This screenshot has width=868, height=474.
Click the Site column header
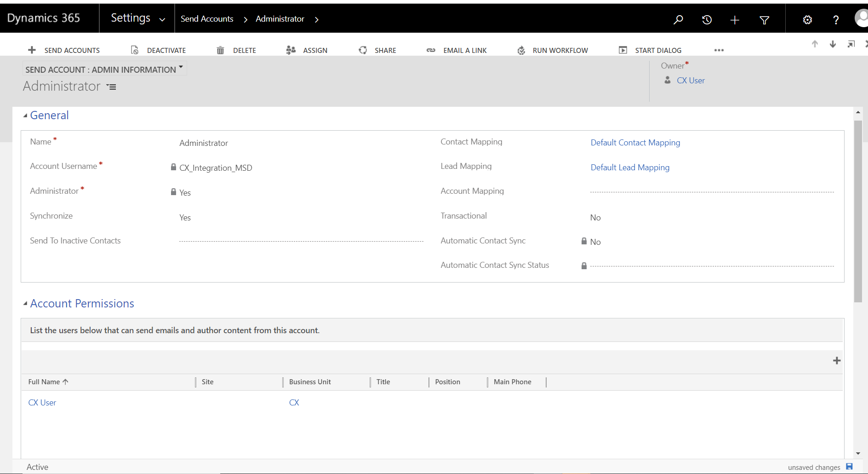pyautogui.click(x=207, y=382)
